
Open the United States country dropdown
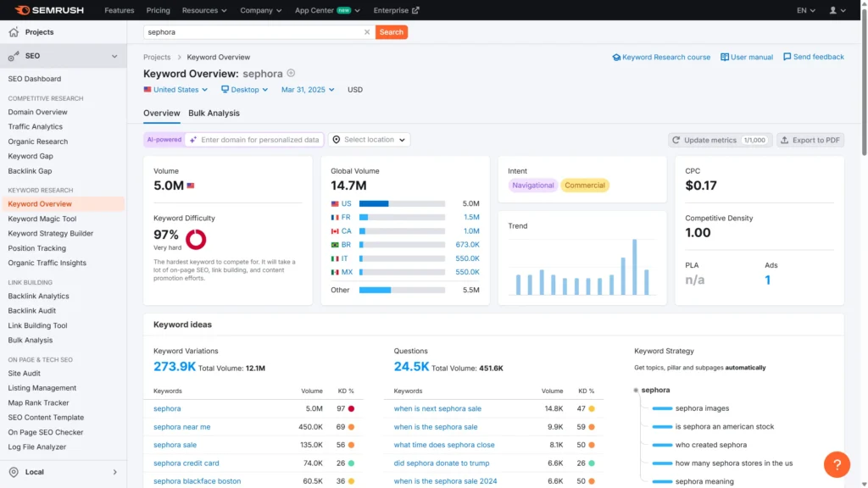[175, 89]
